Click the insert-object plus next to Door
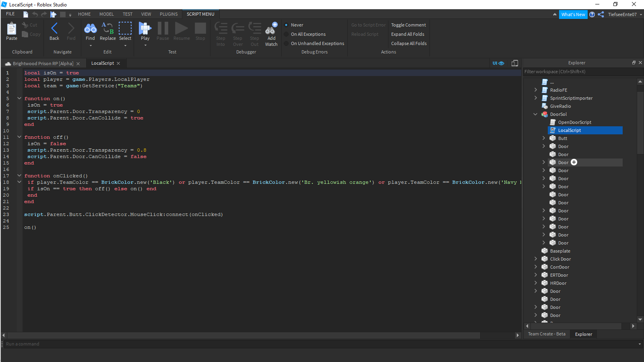This screenshot has width=644, height=362. coord(574,162)
